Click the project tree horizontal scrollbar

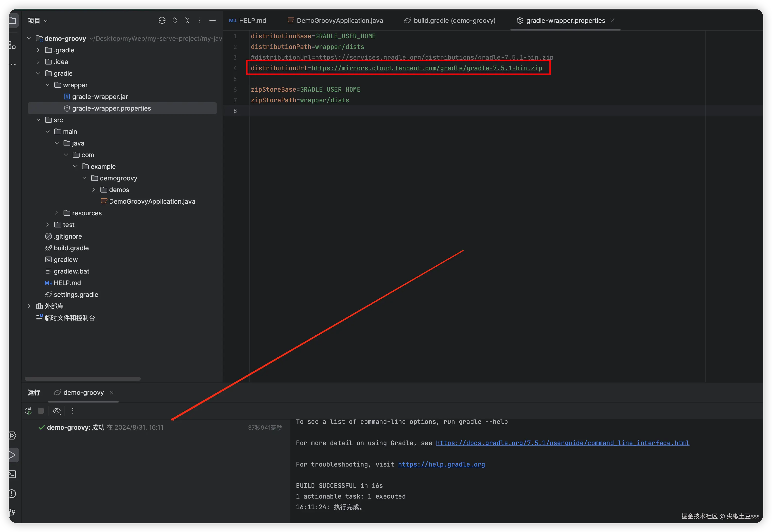pyautogui.click(x=83, y=379)
